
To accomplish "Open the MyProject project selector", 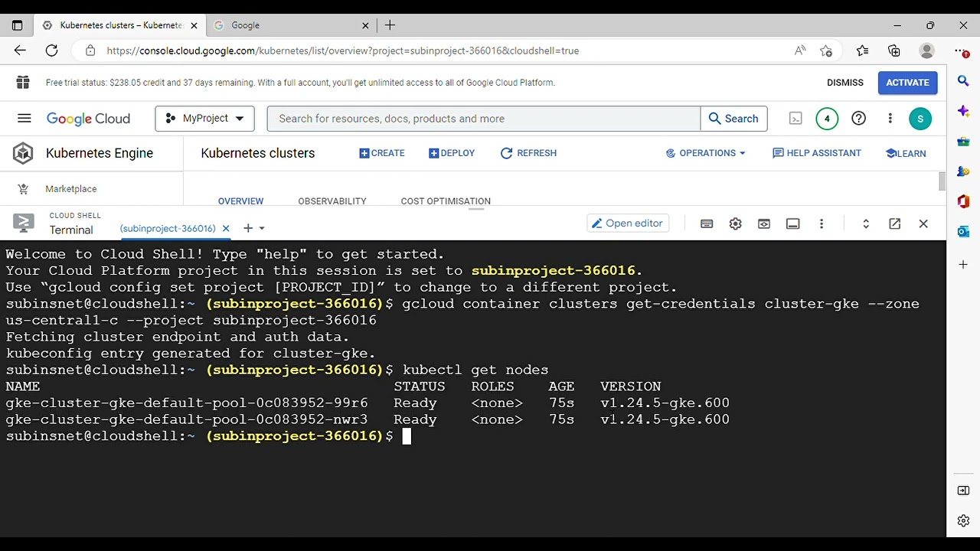I will (204, 119).
